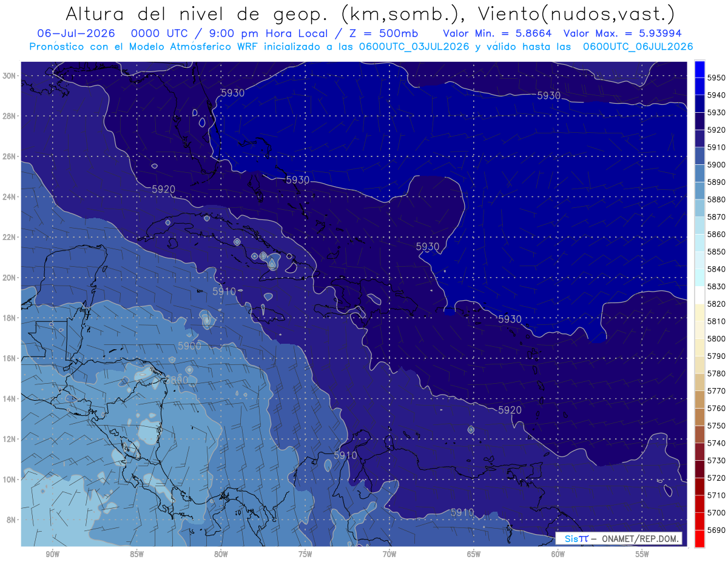Click the '80W' longitude label
Image resolution: width=728 pixels, height=562 pixels.
point(221,554)
